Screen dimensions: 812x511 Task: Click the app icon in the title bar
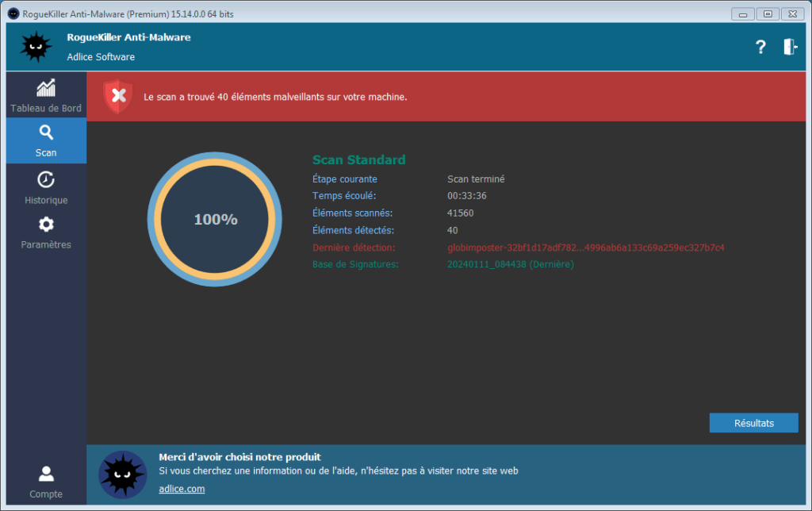click(x=13, y=14)
